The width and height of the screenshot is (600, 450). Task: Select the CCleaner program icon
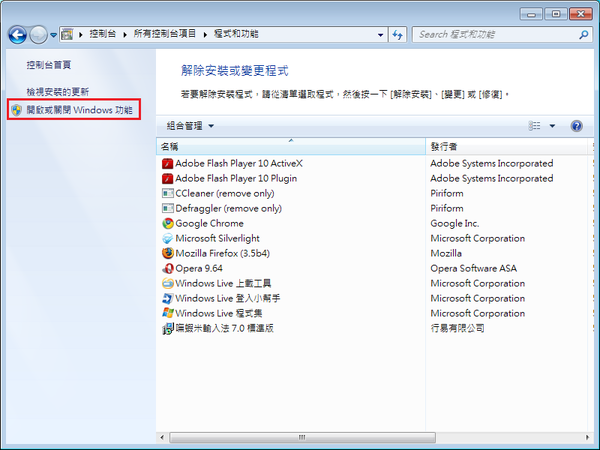click(x=167, y=194)
